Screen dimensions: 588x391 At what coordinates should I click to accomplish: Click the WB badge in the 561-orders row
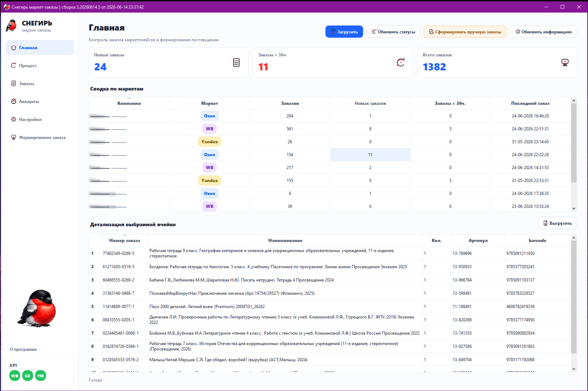click(209, 129)
